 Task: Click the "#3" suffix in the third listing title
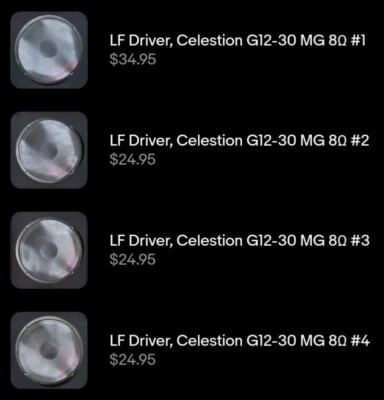click(360, 241)
